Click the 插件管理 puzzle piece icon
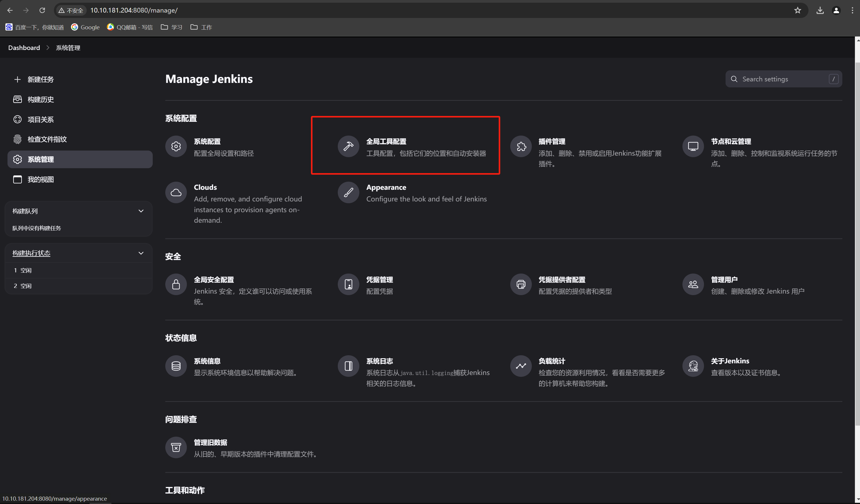The height and width of the screenshot is (504, 860). point(521,146)
